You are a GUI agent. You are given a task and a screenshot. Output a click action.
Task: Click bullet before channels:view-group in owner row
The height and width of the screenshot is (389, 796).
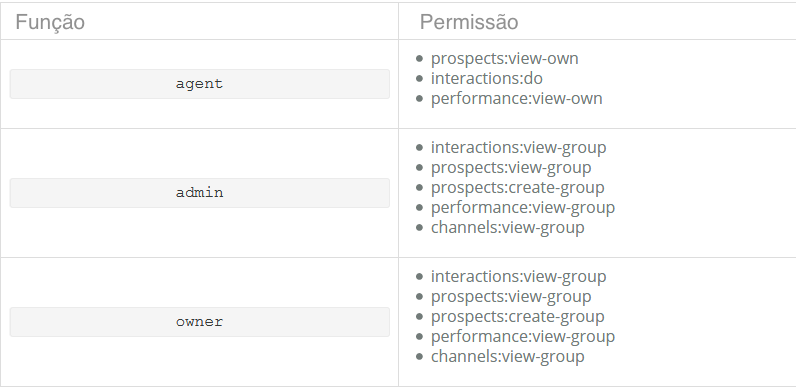(419, 356)
